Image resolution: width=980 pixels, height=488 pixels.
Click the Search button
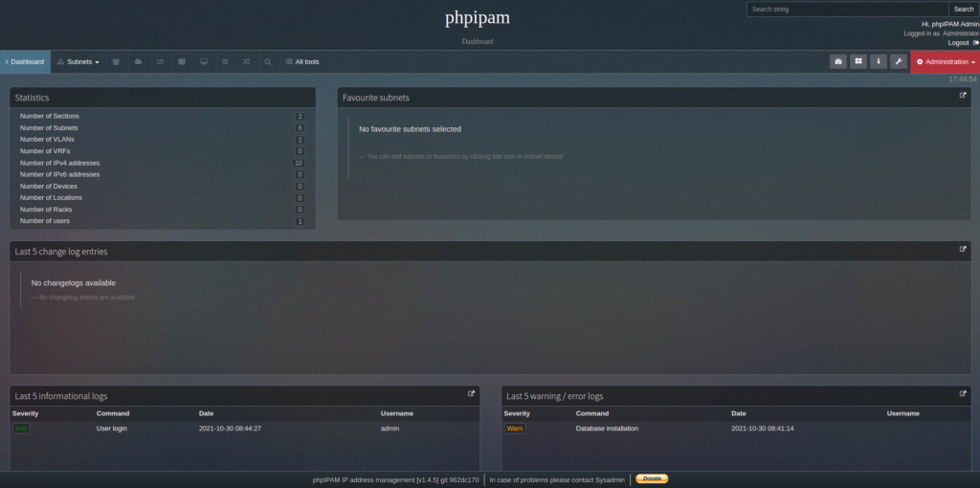point(964,10)
